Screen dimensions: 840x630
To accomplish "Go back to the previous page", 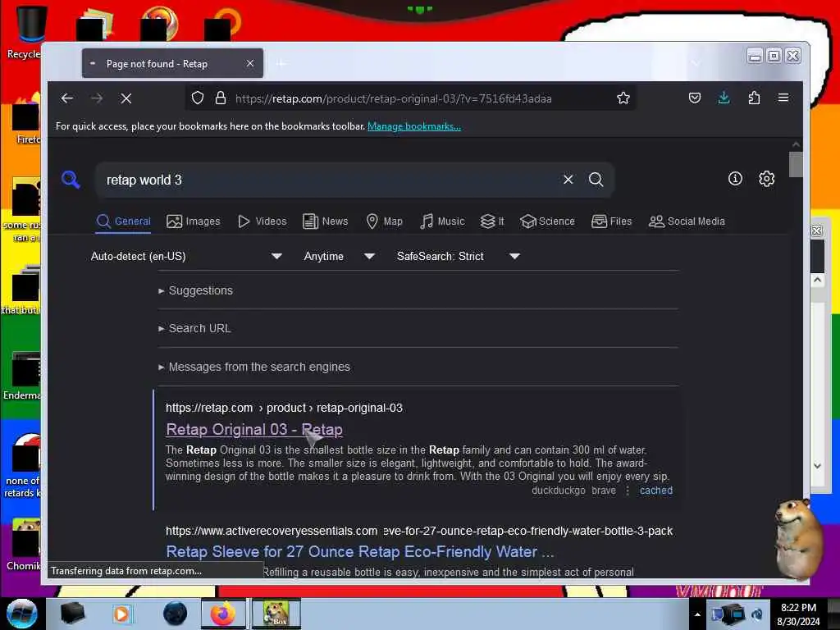I will [x=67, y=98].
